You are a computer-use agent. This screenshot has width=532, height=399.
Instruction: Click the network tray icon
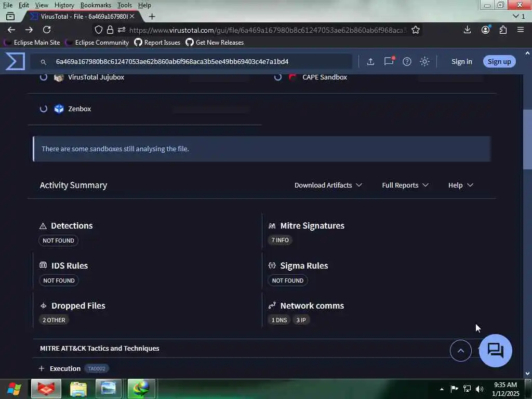tap(467, 389)
